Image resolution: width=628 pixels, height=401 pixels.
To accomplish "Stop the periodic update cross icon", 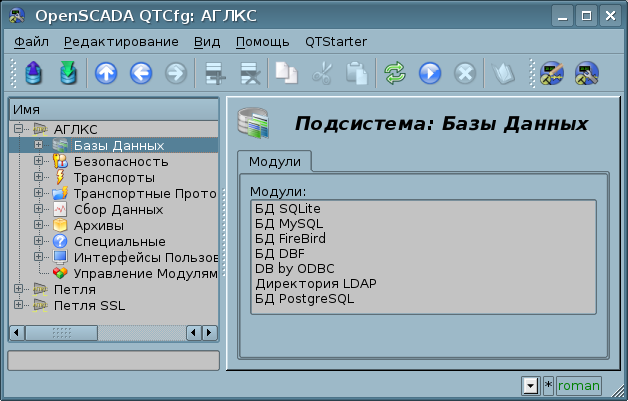I will (x=465, y=73).
